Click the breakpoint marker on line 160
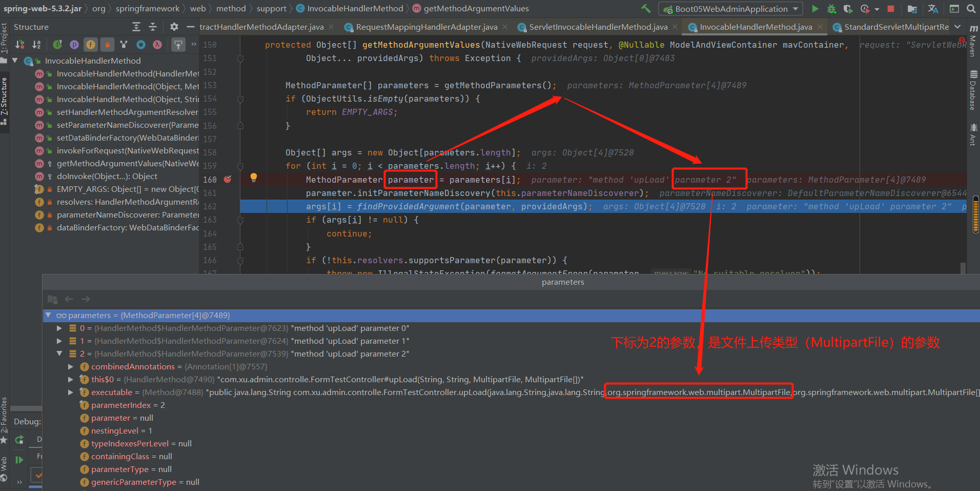Image resolution: width=980 pixels, height=491 pixels. click(228, 179)
